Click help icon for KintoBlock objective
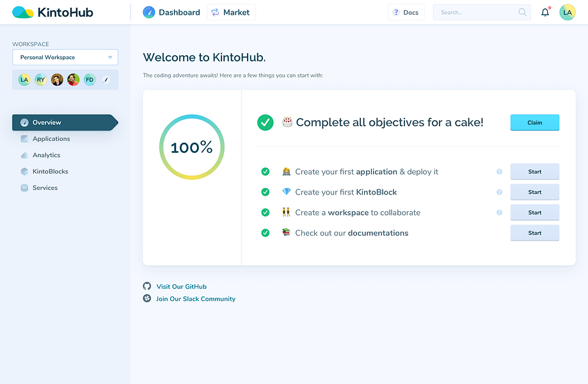Image resolution: width=588 pixels, height=384 pixels. point(499,192)
